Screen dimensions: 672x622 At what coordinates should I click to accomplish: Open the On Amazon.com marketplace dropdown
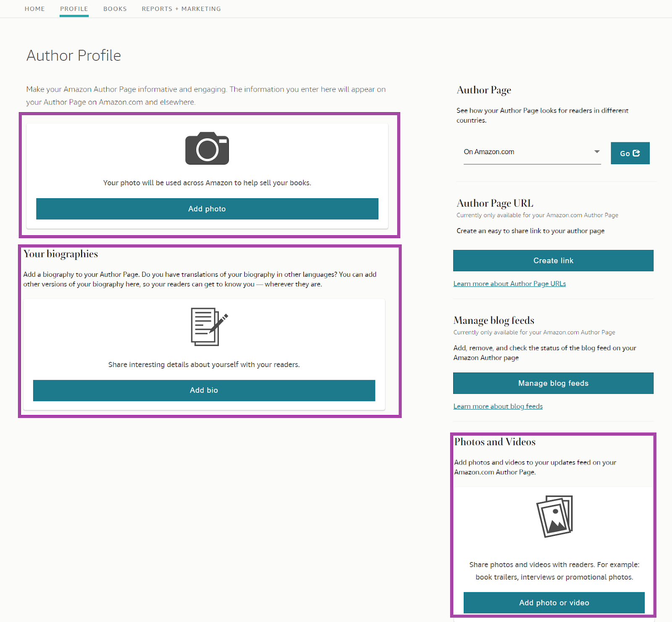pos(532,152)
